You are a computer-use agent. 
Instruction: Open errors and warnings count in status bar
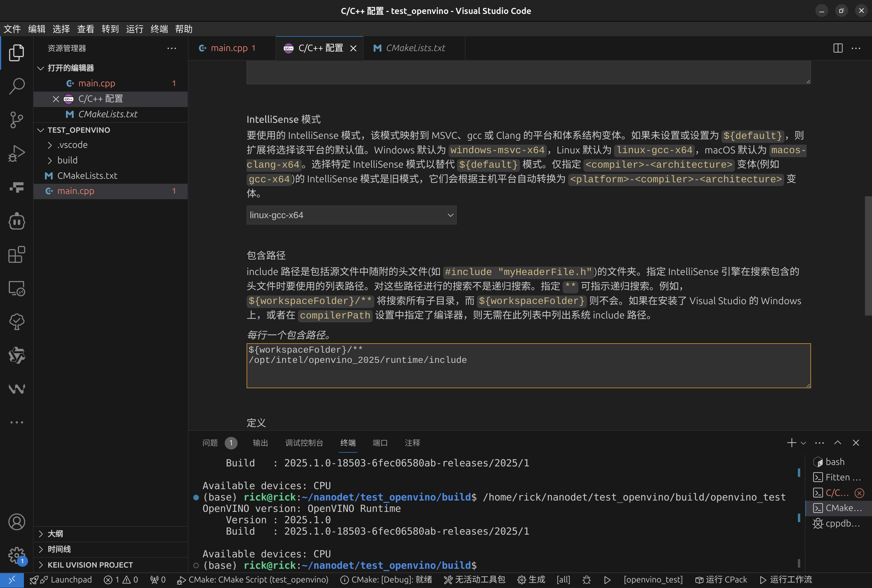[x=121, y=580]
